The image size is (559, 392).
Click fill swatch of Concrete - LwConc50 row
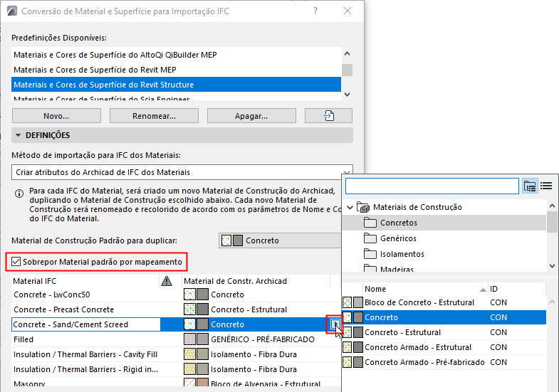click(x=189, y=295)
